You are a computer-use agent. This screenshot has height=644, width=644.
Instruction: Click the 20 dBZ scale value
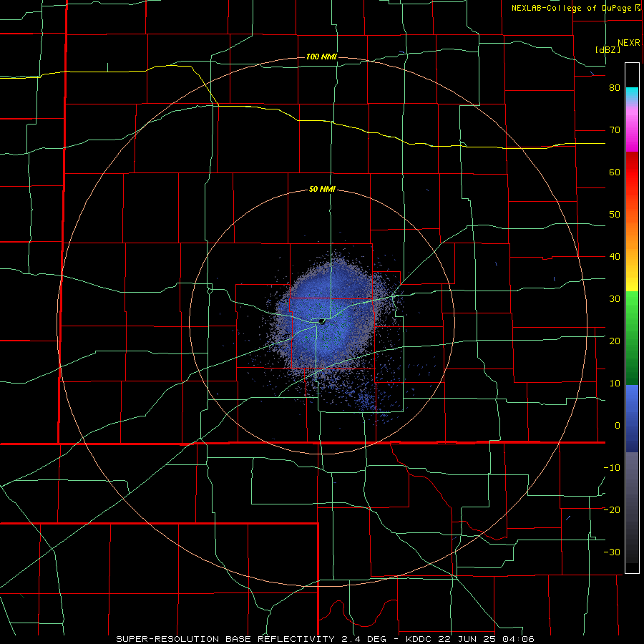[615, 341]
